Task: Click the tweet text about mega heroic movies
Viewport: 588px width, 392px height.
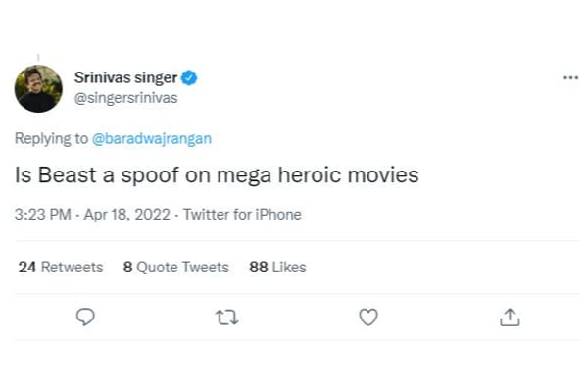Action: tap(218, 176)
